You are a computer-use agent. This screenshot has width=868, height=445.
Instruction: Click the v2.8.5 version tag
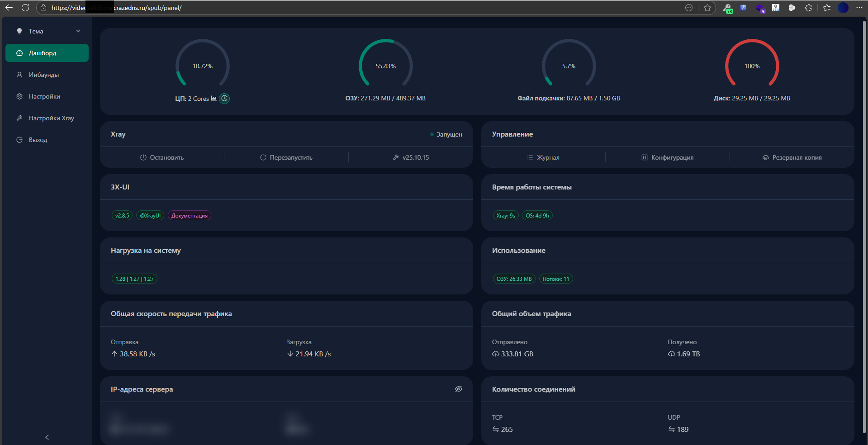coord(122,216)
